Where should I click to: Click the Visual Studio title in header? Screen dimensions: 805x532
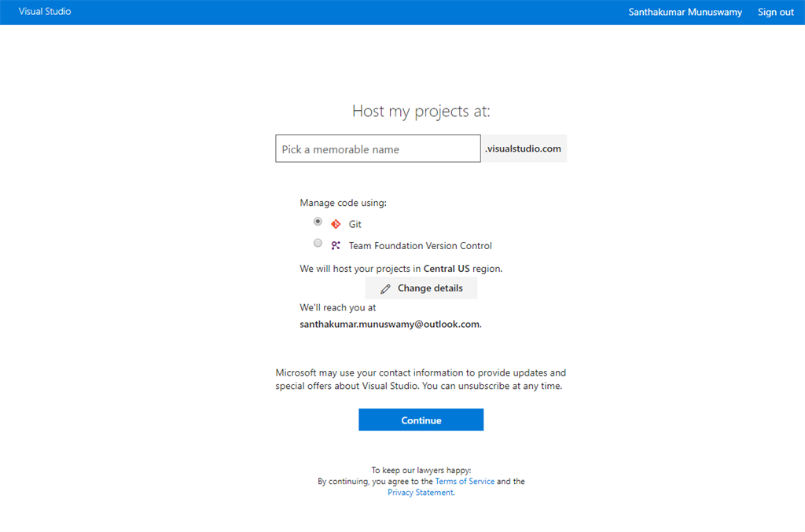[x=45, y=12]
